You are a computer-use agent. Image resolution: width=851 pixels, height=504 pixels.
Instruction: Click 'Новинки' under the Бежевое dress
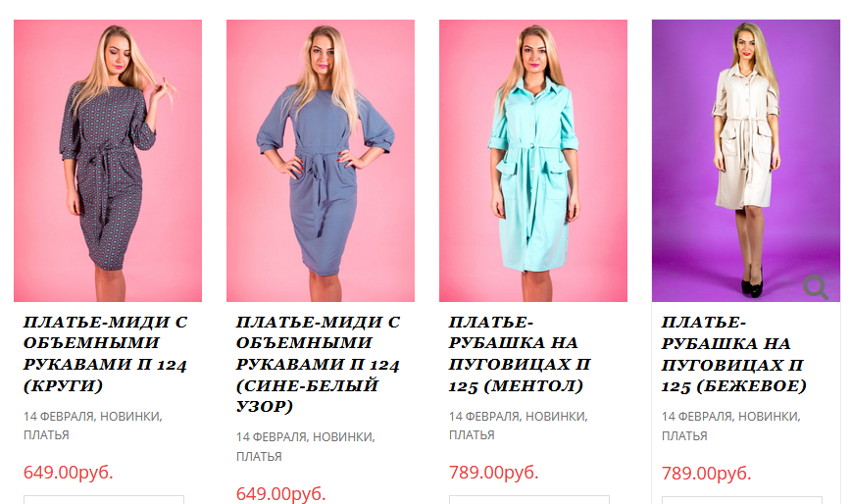(768, 417)
